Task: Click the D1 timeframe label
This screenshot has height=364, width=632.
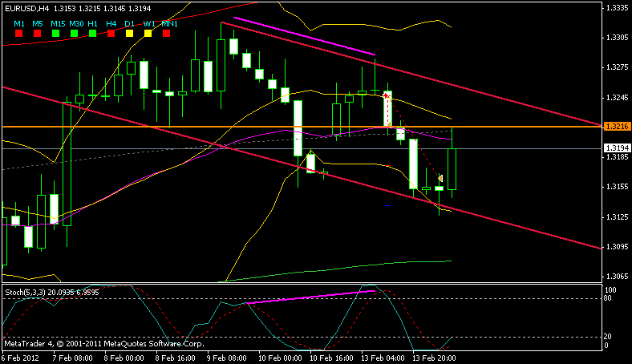Action: [x=129, y=24]
